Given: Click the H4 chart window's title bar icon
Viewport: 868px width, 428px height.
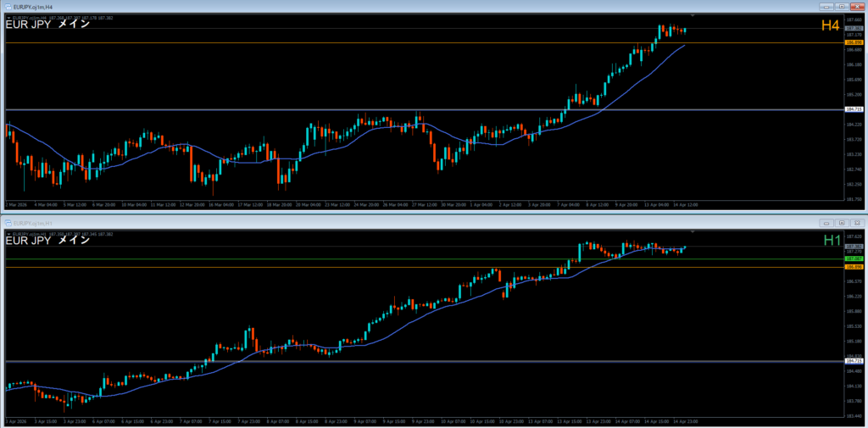Looking at the screenshot, I should tap(8, 6).
